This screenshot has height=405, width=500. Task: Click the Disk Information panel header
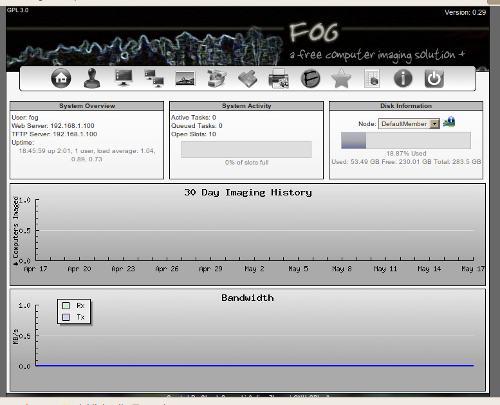[406, 106]
